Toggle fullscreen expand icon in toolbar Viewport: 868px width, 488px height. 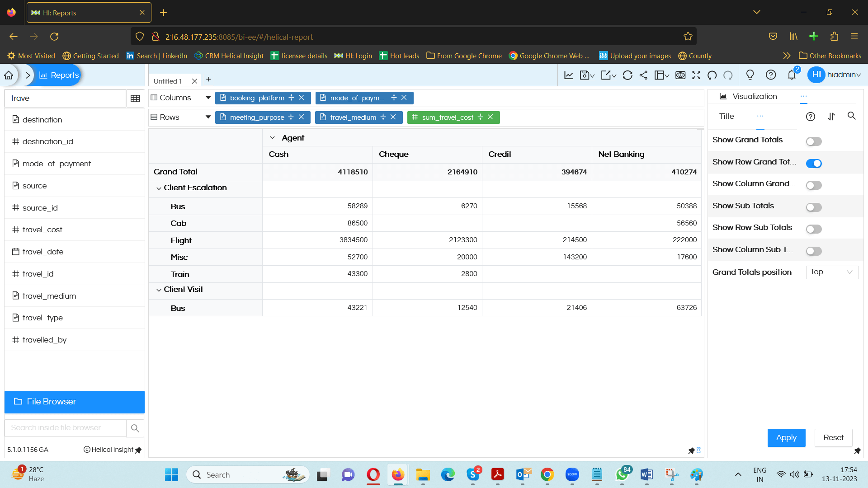tap(696, 75)
